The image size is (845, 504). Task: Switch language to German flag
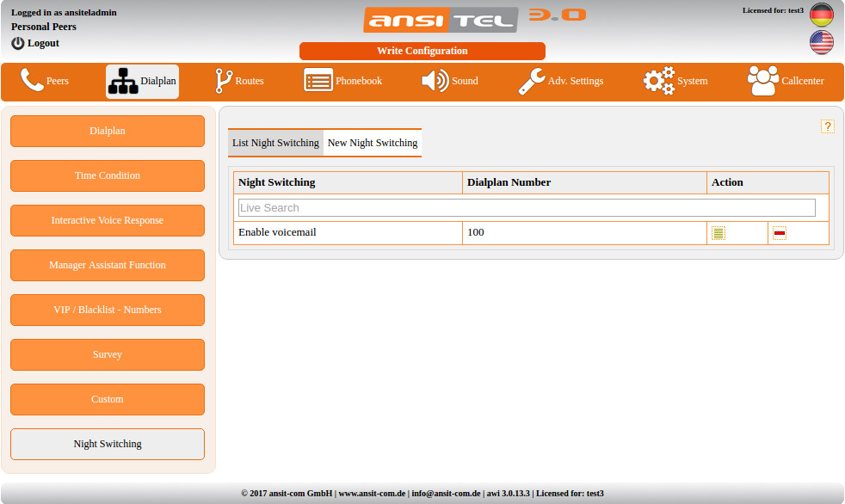(x=821, y=15)
